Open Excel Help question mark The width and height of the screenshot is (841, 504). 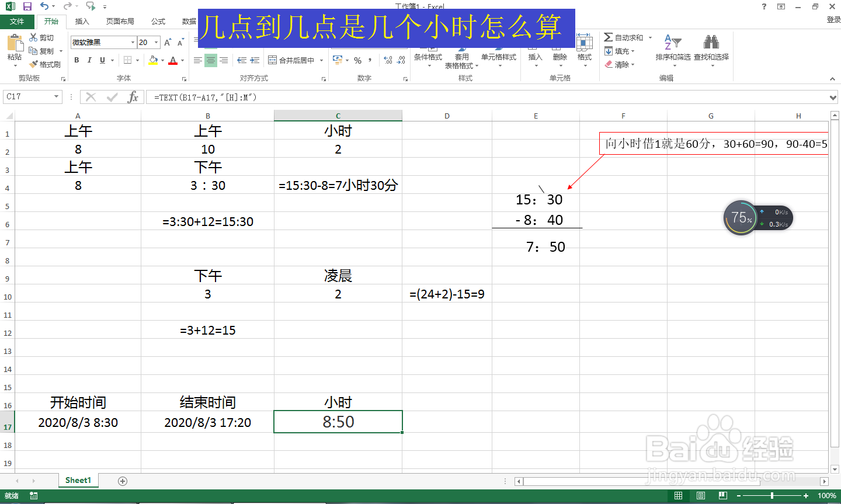pyautogui.click(x=764, y=6)
